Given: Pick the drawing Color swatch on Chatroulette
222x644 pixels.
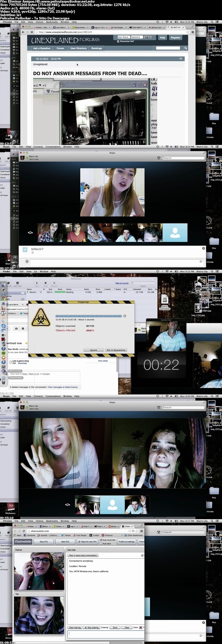Looking at the screenshot, I should tap(141, 627).
